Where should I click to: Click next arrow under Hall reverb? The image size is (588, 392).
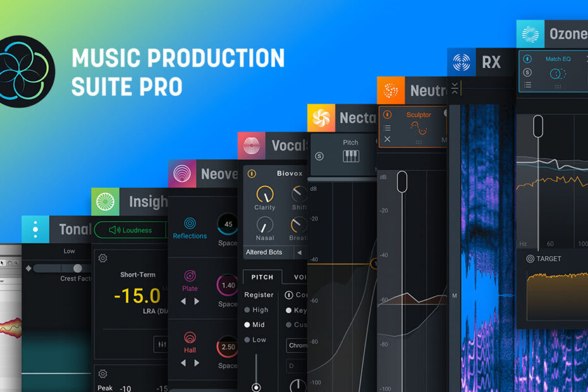click(197, 363)
